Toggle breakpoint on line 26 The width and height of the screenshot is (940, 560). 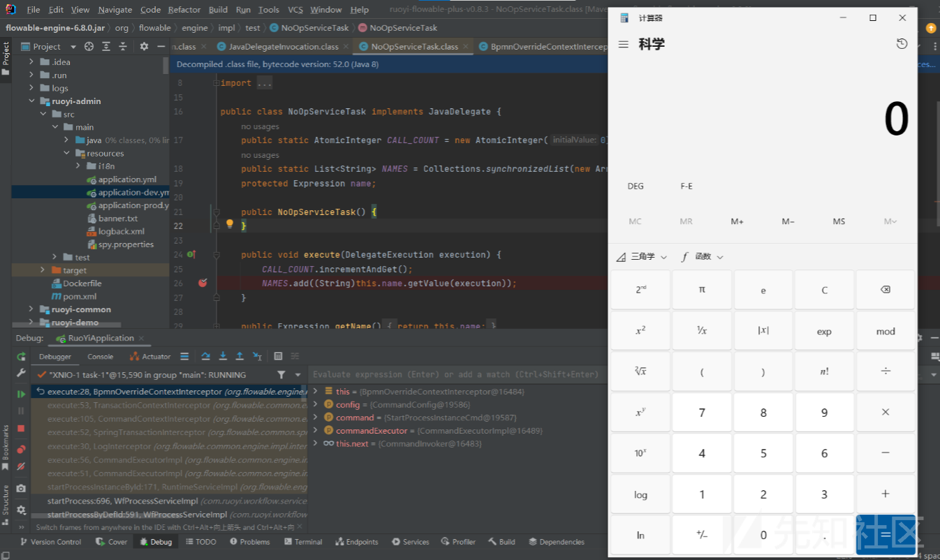[203, 283]
